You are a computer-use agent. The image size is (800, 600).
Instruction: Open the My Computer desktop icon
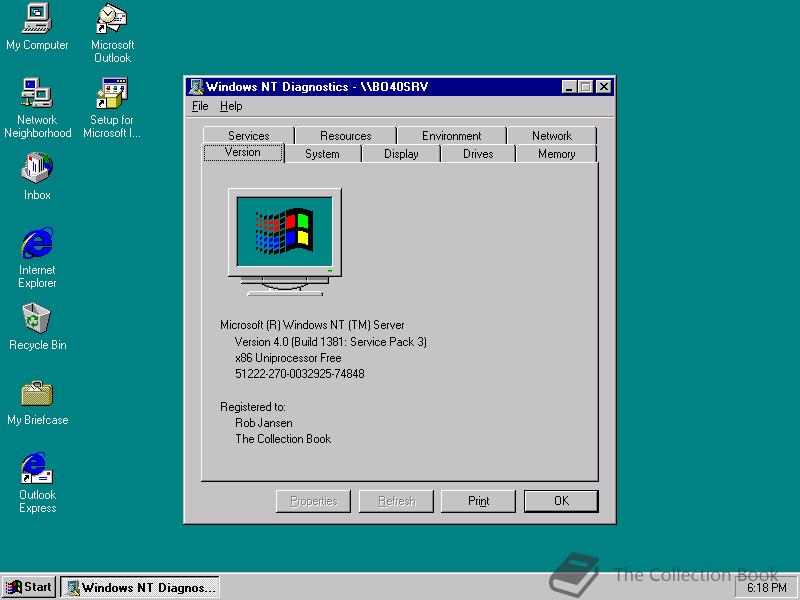pos(37,27)
